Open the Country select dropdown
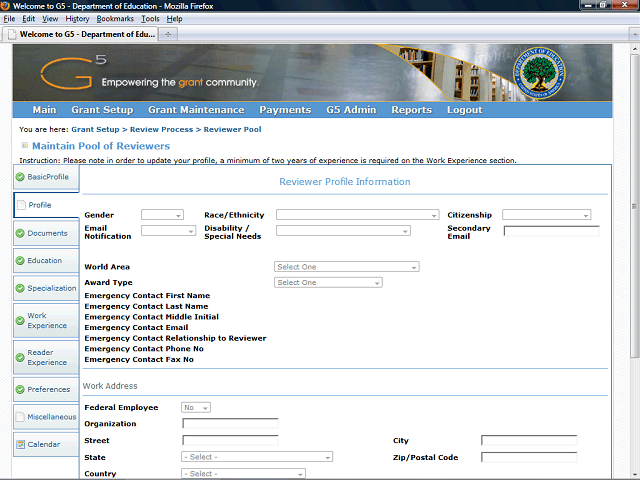640x480 pixels. [x=243, y=473]
